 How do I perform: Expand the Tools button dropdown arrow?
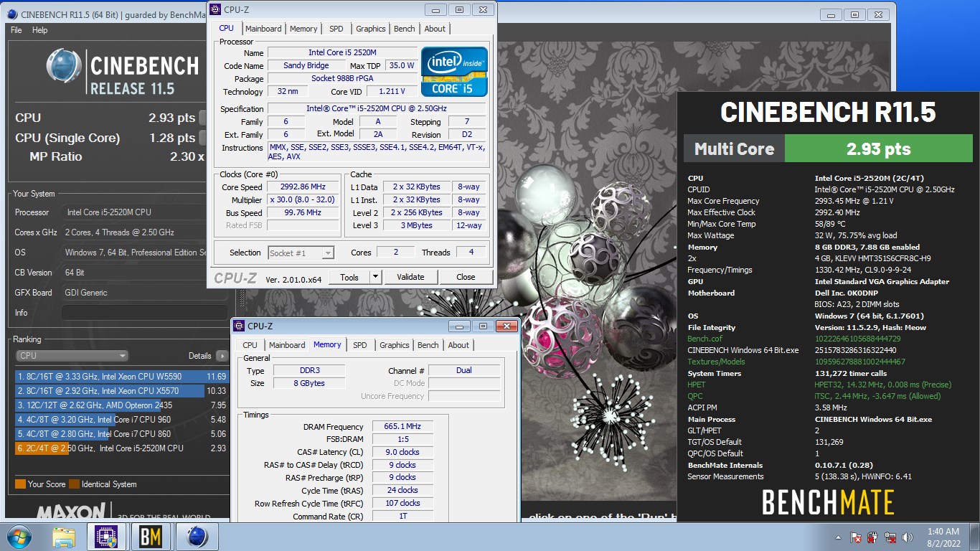pyautogui.click(x=375, y=277)
